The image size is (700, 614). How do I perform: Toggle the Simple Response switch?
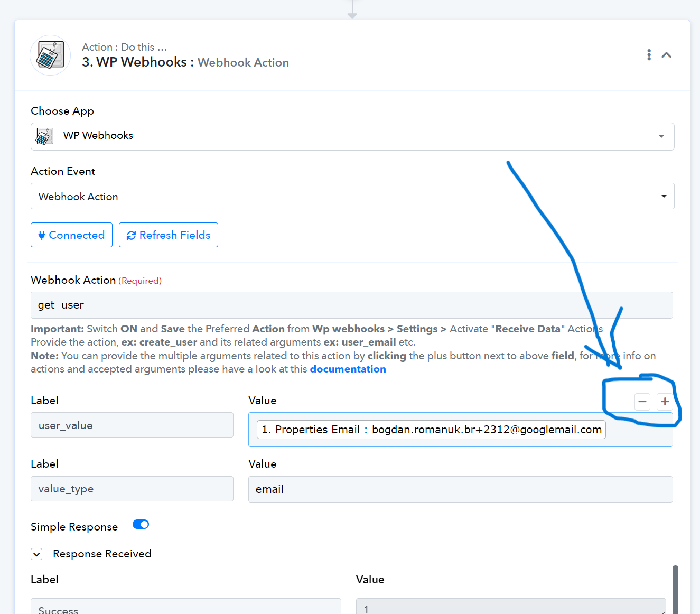[141, 524]
